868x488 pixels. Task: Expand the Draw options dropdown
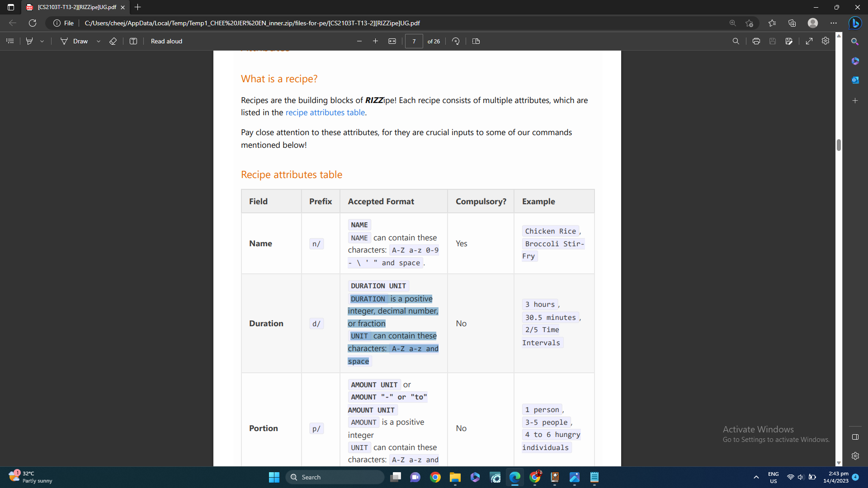[x=99, y=41]
